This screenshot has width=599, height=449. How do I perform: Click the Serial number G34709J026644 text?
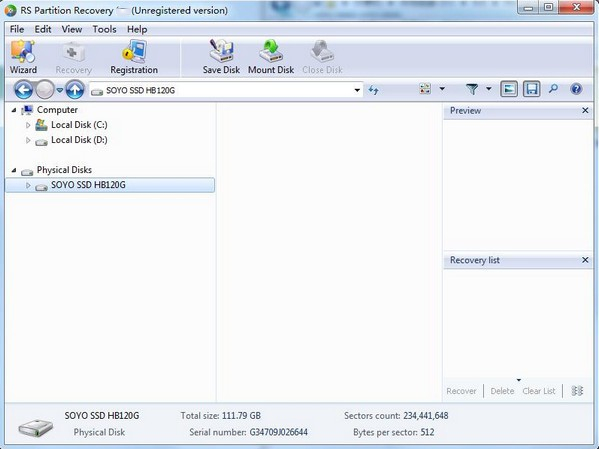[x=248, y=432]
